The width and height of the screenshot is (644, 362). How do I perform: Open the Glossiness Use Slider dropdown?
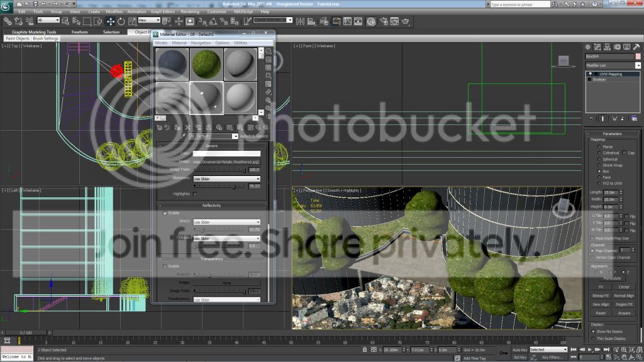point(226,179)
